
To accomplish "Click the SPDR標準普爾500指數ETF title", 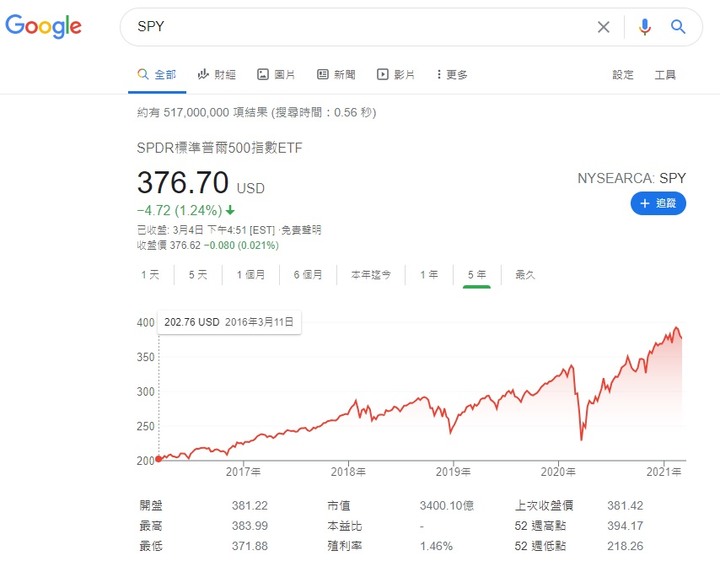I will [x=219, y=148].
